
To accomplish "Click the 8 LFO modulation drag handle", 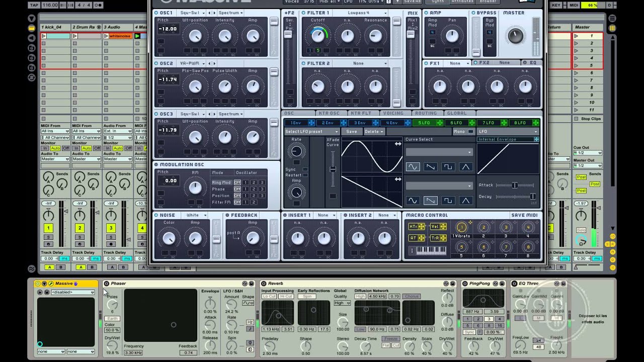I will tap(536, 123).
